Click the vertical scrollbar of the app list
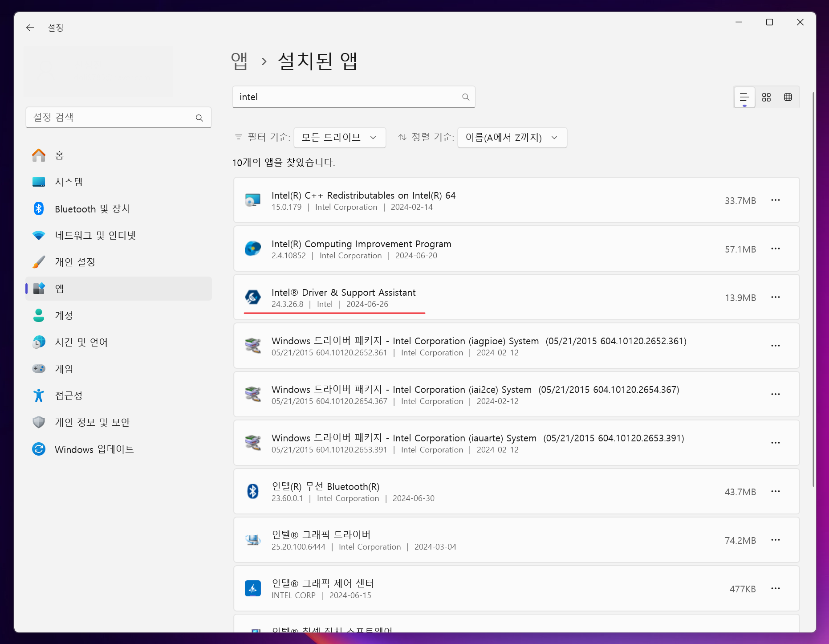 tap(813, 289)
